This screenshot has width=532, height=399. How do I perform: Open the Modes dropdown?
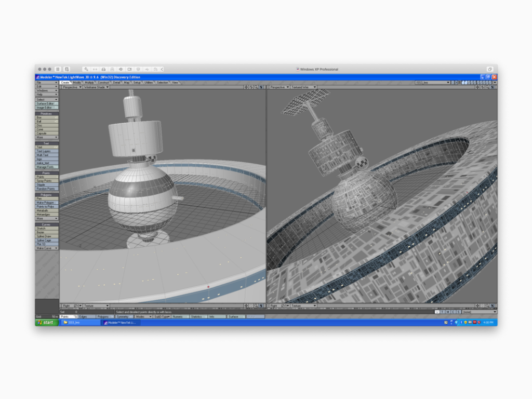coord(142,316)
